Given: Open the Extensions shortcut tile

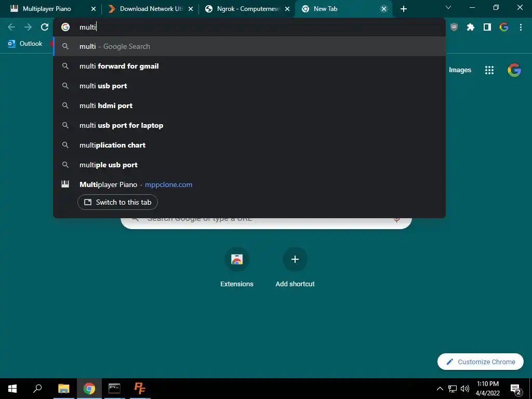Looking at the screenshot, I should pos(237,268).
